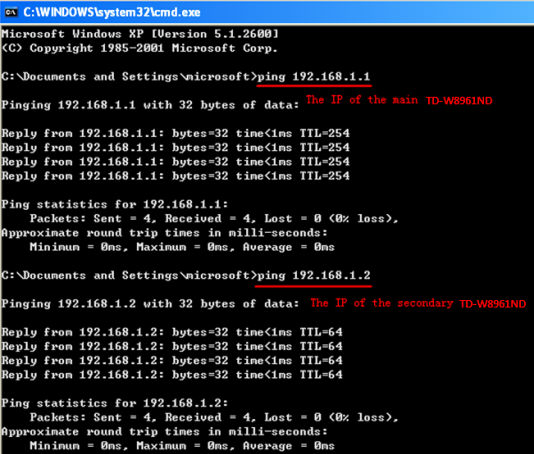
Task: Click the Pinging 192.168.1.1 with 32 bytes line
Action: click(x=150, y=105)
